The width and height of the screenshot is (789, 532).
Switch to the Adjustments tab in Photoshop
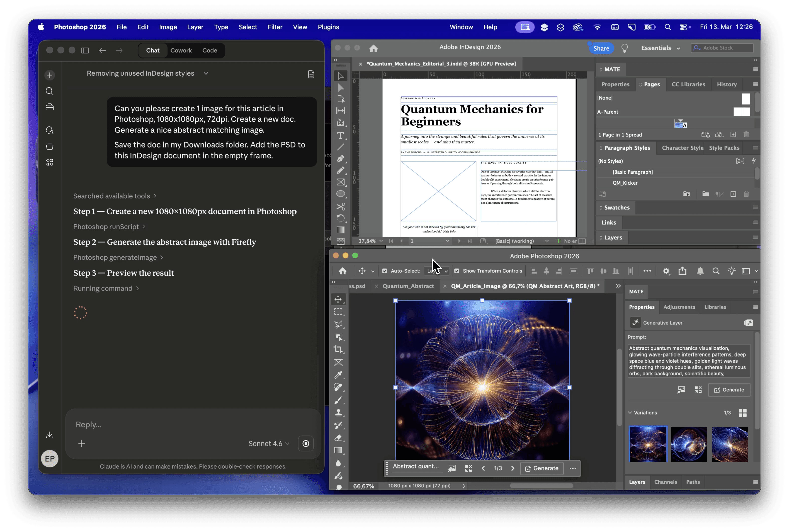679,307
